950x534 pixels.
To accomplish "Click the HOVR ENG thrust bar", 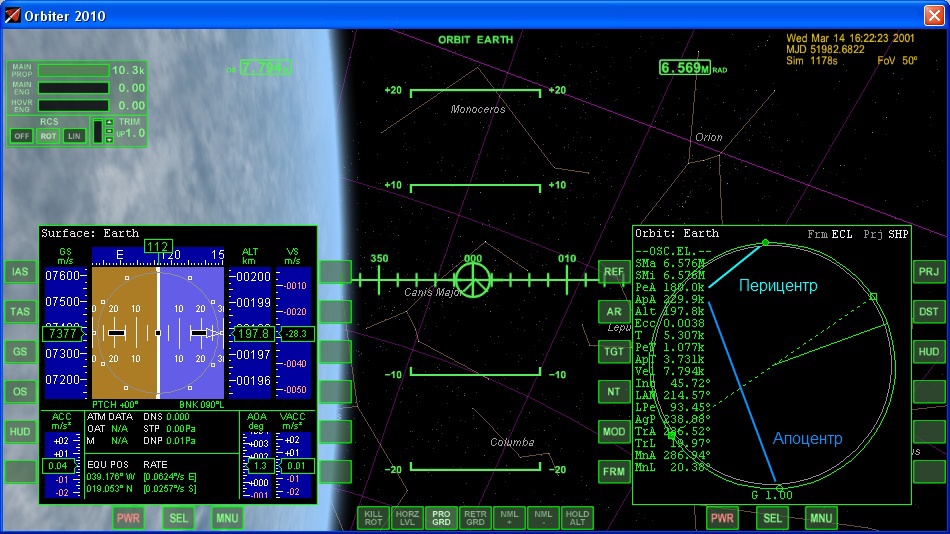I will pos(73,105).
